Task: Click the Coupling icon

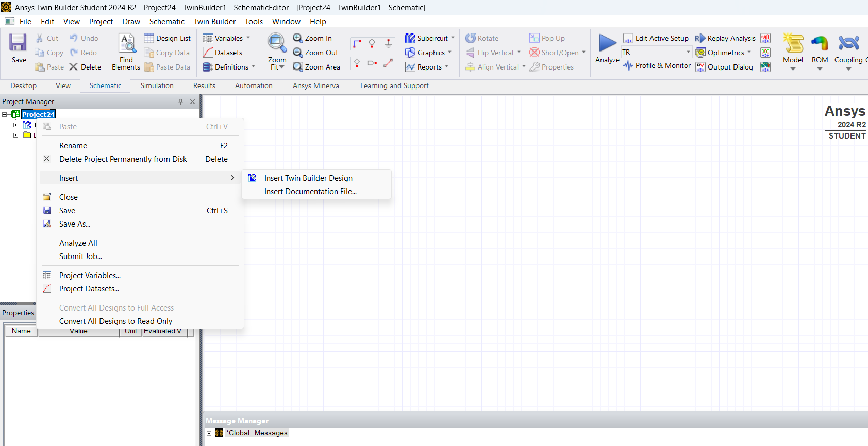Action: [848, 43]
